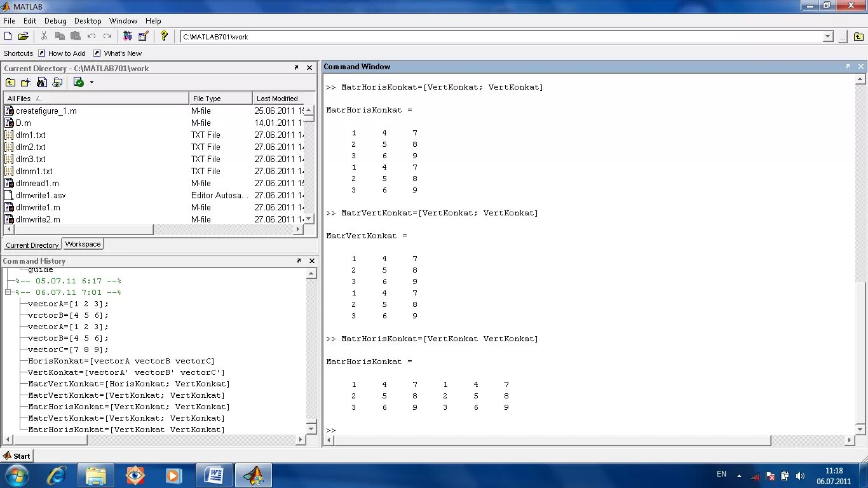Collapse the 06.07.11 7:01 history session
This screenshot has width=868, height=488.
[8, 292]
